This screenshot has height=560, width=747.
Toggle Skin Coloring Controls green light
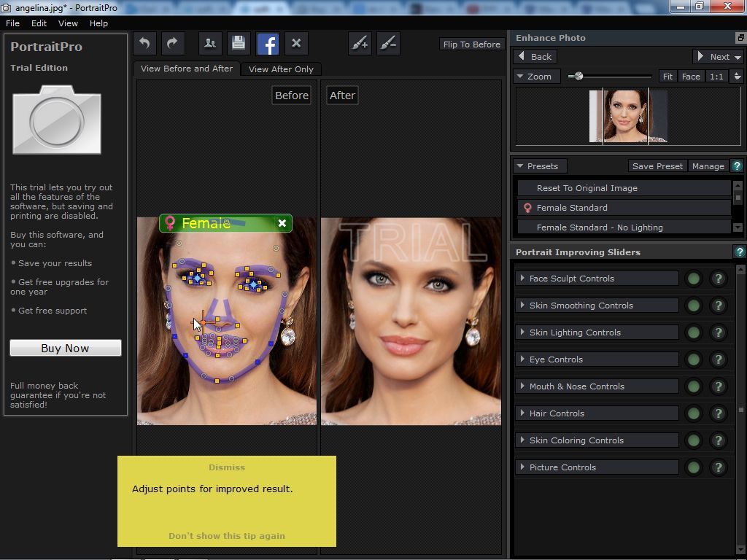[x=694, y=440]
